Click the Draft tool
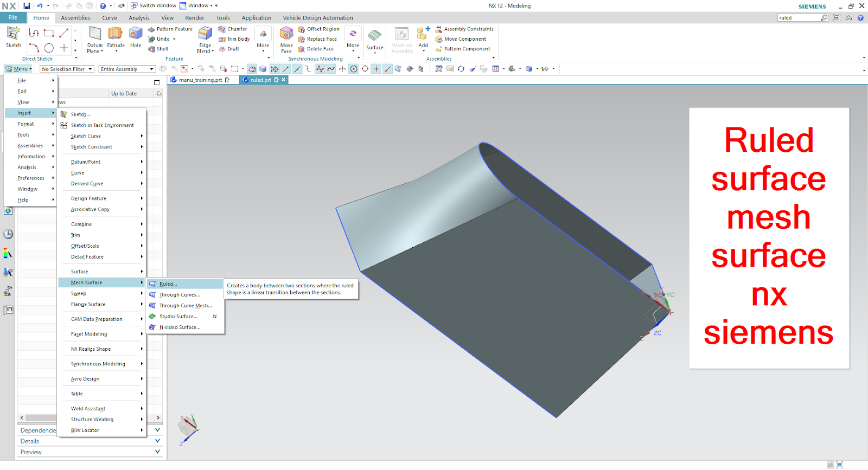Image resolution: width=868 pixels, height=470 pixels. (229, 49)
